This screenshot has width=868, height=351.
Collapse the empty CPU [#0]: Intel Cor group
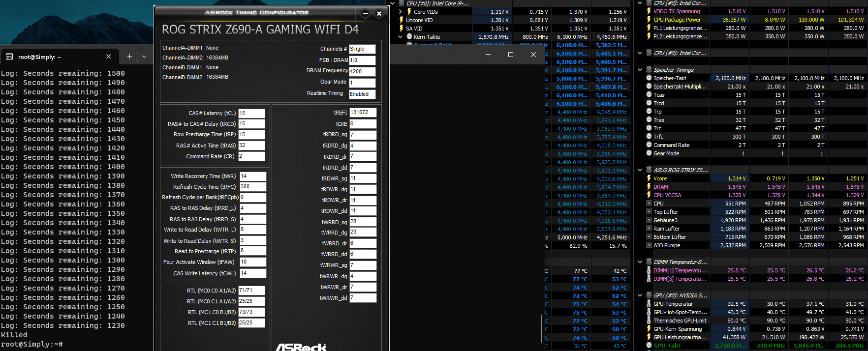(640, 53)
